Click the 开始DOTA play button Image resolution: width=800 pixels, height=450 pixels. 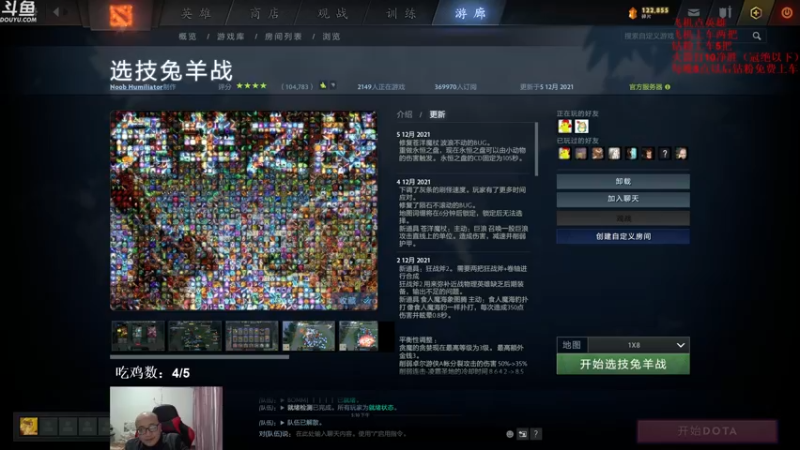click(x=707, y=431)
